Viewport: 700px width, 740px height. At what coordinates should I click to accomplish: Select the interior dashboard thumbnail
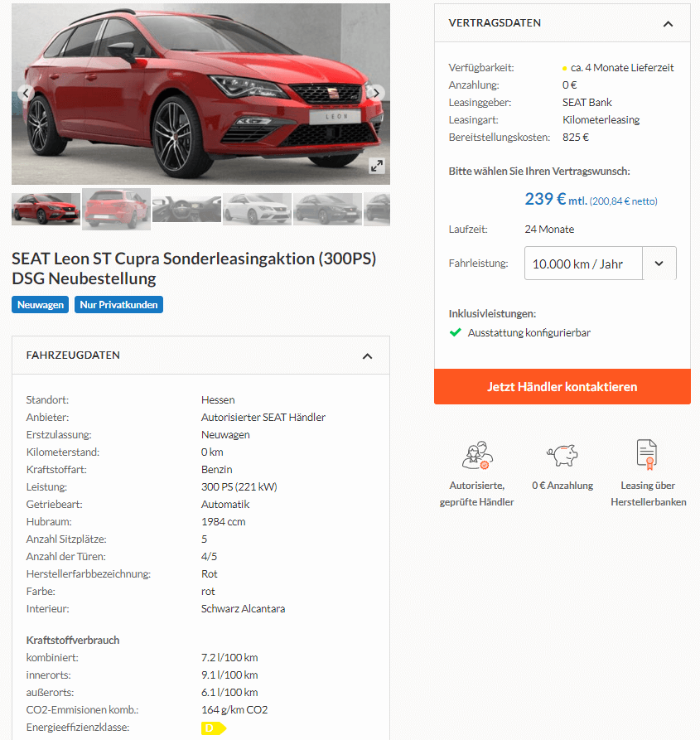186,209
